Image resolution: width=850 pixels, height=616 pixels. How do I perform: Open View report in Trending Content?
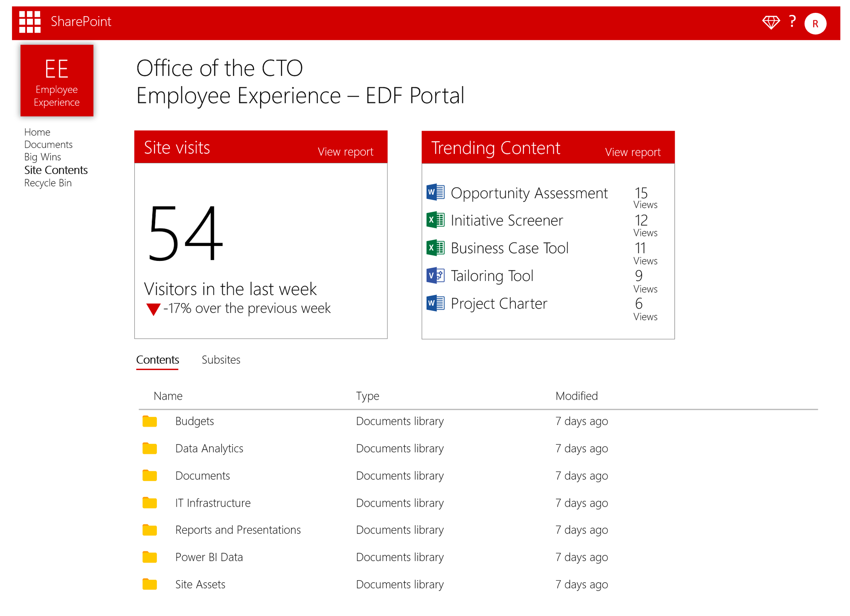[632, 152]
